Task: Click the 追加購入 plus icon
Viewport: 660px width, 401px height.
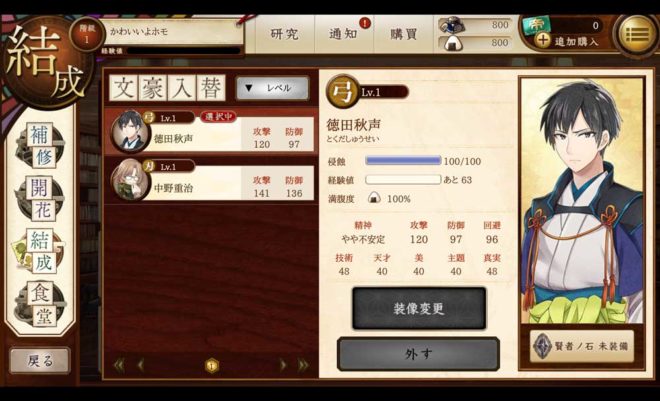Action: point(543,40)
